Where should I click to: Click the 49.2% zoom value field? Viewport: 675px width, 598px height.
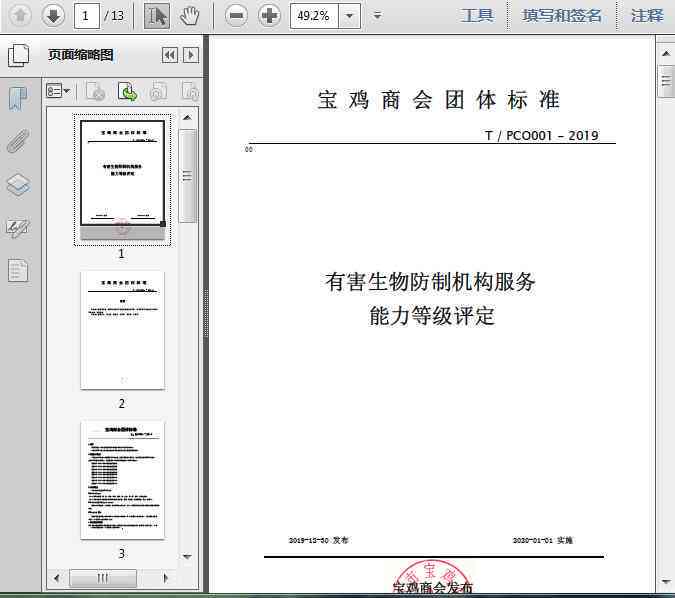click(x=314, y=16)
